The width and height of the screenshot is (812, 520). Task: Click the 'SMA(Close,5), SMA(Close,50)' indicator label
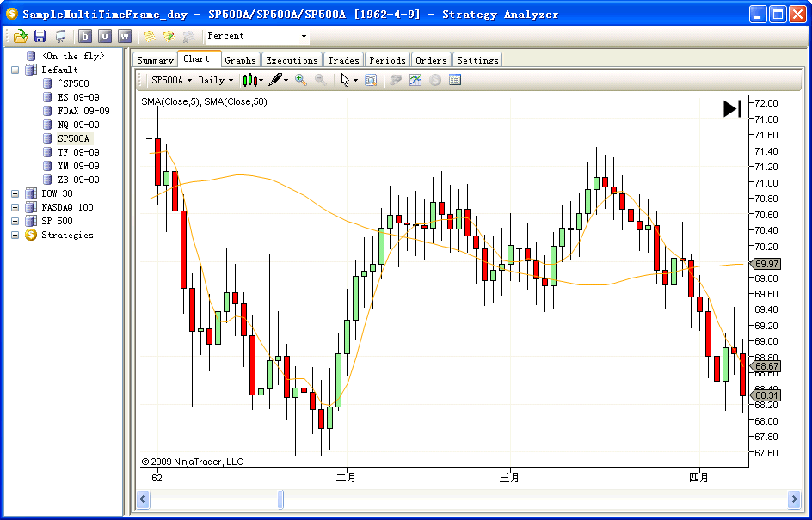coord(205,102)
